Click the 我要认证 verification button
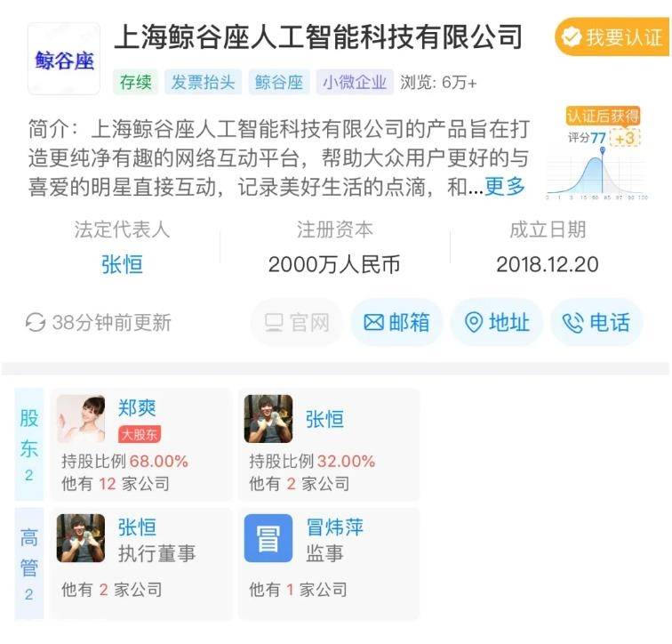 pyautogui.click(x=612, y=37)
